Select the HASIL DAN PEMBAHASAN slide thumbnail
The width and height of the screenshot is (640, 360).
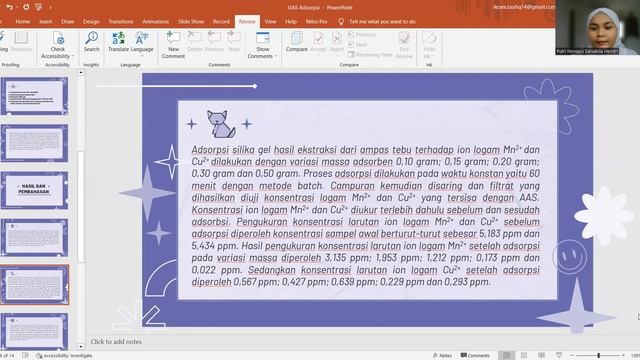34,190
